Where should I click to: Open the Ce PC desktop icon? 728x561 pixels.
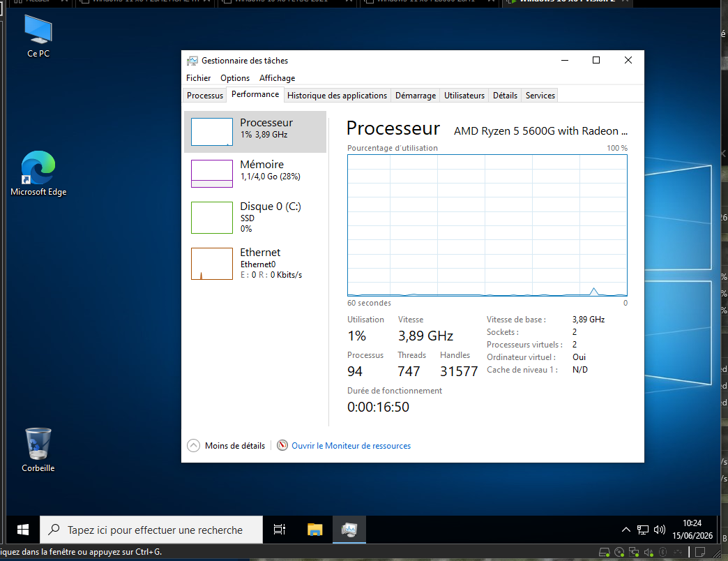pos(38,36)
